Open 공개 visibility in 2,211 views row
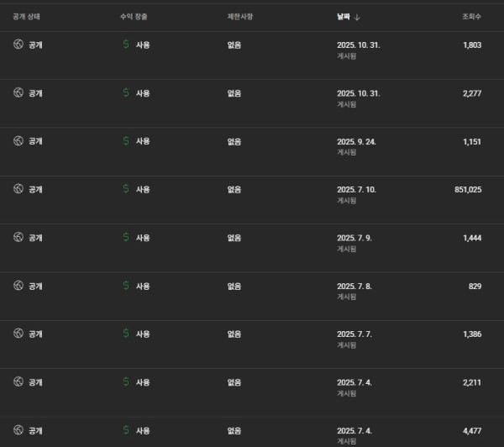Screen dimensions: 504x447 [x=35, y=382]
